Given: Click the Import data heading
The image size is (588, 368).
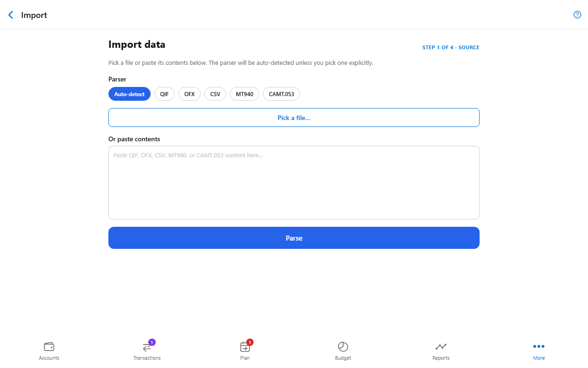Looking at the screenshot, I should [137, 45].
